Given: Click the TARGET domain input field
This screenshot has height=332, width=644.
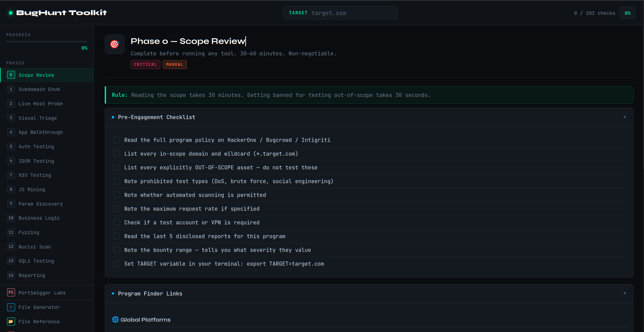Looking at the screenshot, I should (340, 13).
